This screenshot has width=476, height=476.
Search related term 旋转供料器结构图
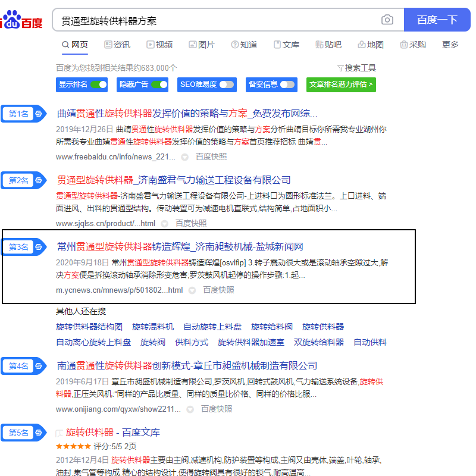pos(89,327)
